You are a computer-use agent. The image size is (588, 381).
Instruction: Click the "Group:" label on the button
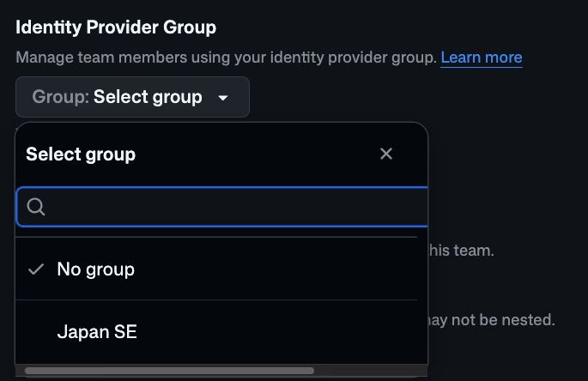pos(61,97)
